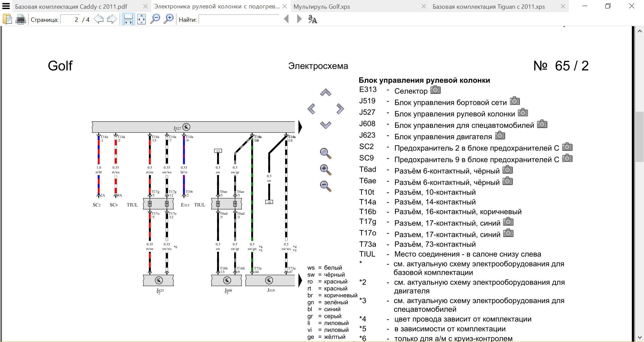
Task: Switch to Мультируль Golf.xps tab
Action: click(322, 6)
